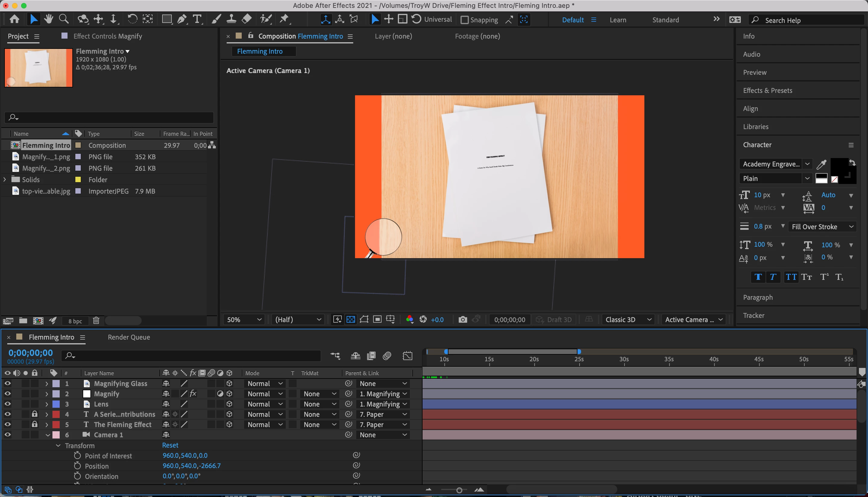Expand the Solids folder

click(x=5, y=179)
